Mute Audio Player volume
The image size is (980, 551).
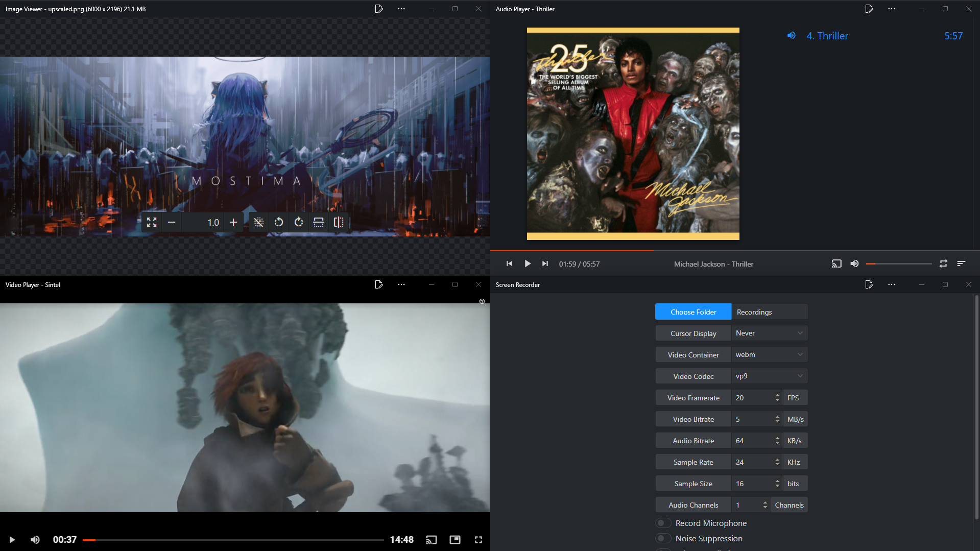pos(854,263)
